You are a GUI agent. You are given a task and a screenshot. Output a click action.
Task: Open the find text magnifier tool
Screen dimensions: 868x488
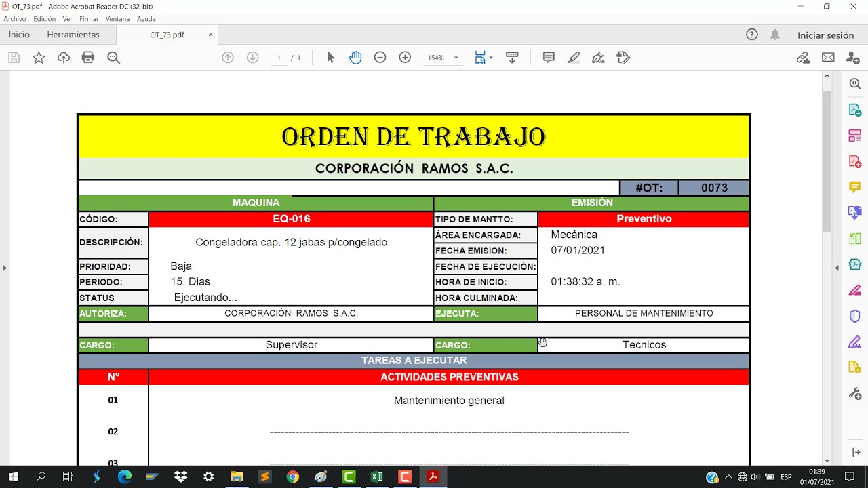click(113, 58)
